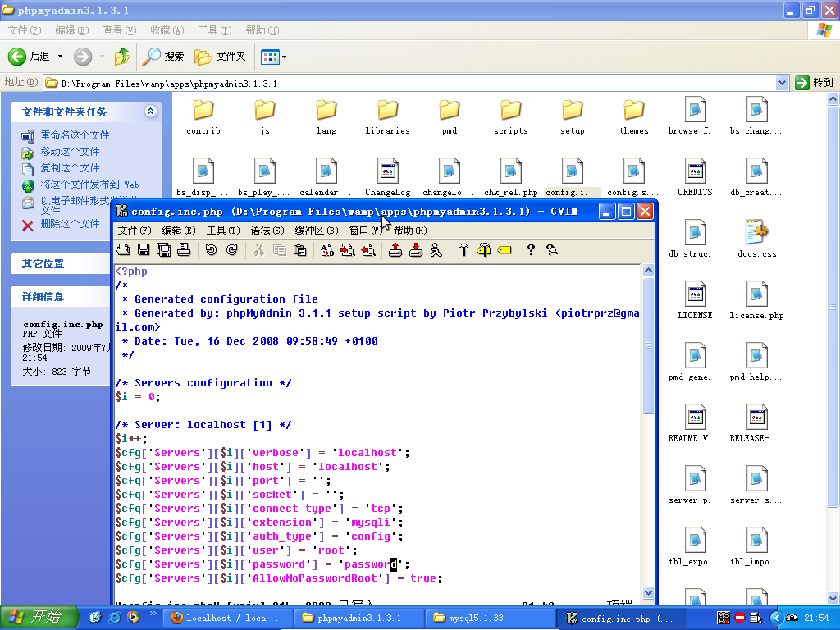This screenshot has width=840, height=630.
Task: Click the 重命名这个文件 link
Action: point(75,135)
